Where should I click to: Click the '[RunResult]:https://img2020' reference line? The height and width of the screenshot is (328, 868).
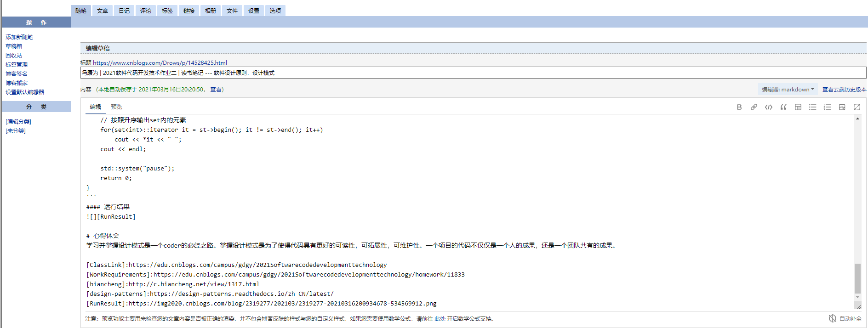click(x=262, y=303)
